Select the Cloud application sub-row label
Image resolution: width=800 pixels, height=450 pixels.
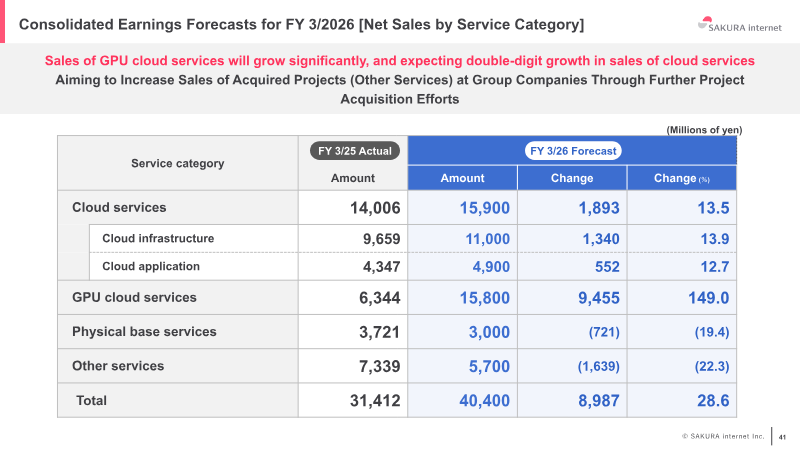tap(151, 266)
